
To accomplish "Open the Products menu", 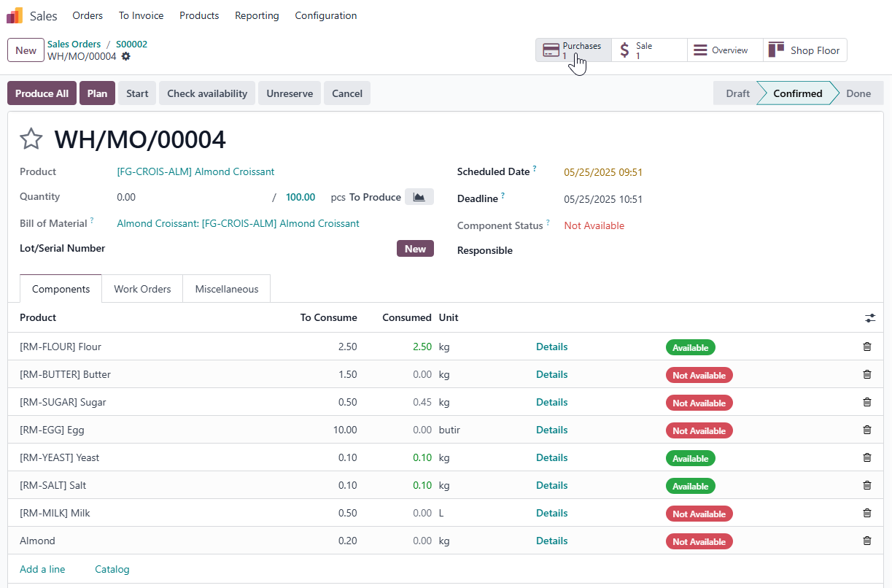I will [199, 15].
